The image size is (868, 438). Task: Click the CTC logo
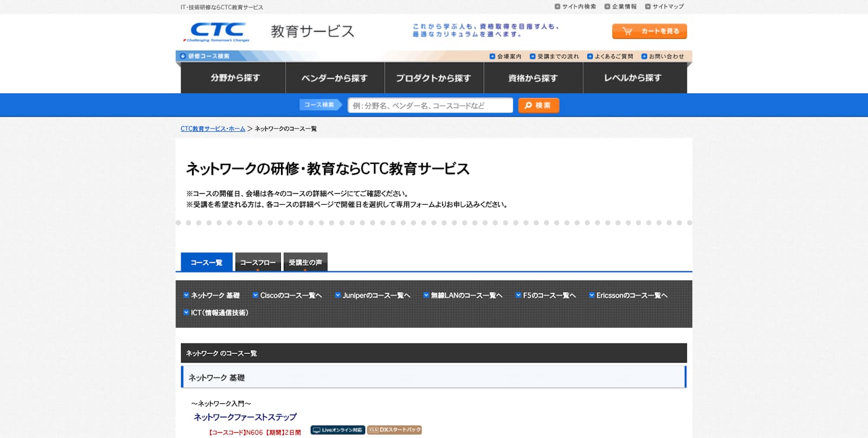click(x=217, y=32)
